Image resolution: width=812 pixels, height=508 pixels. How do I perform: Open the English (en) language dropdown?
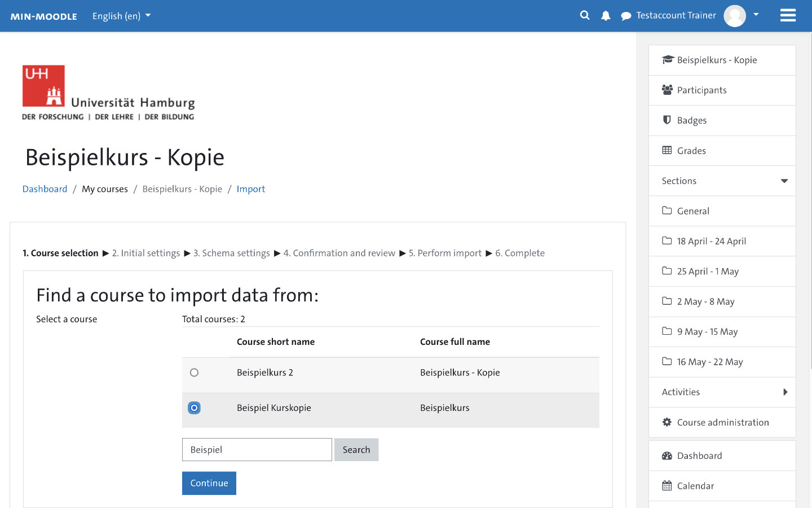121,16
